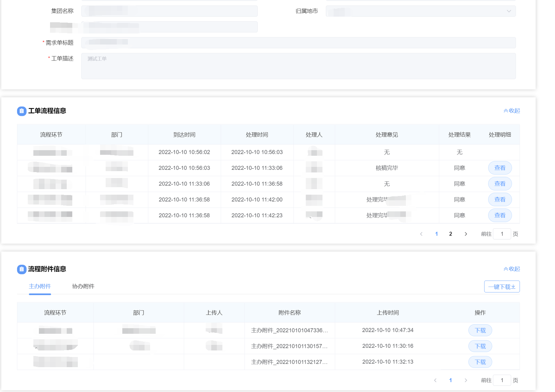Viewport: 555px width, 392px height.
Task: Click the 附件名称 column header
Action: click(289, 313)
